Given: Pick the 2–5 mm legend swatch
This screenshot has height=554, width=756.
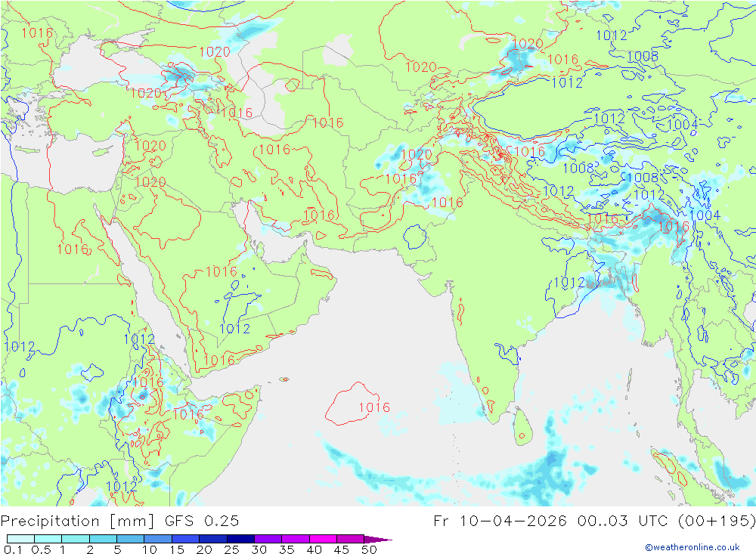Looking at the screenshot, I should click(x=103, y=539).
